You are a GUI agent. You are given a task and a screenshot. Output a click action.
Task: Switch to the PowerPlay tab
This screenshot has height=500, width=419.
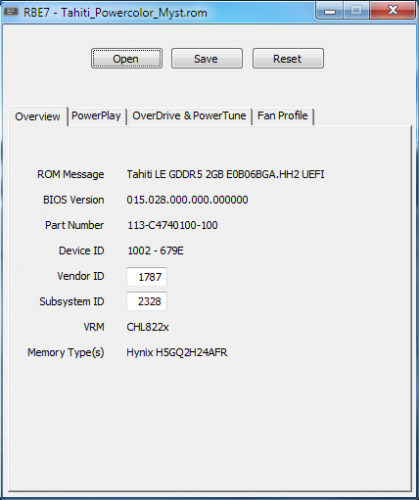(96, 116)
